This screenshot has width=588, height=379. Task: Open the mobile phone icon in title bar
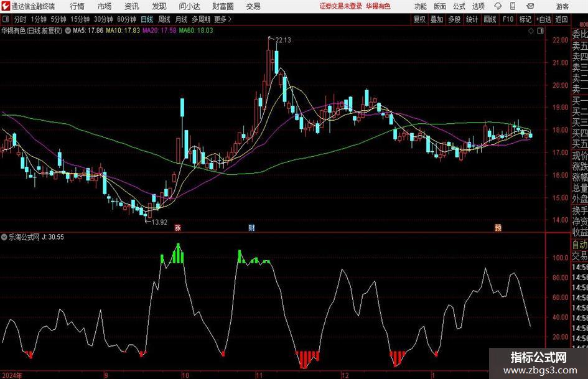[x=513, y=6]
